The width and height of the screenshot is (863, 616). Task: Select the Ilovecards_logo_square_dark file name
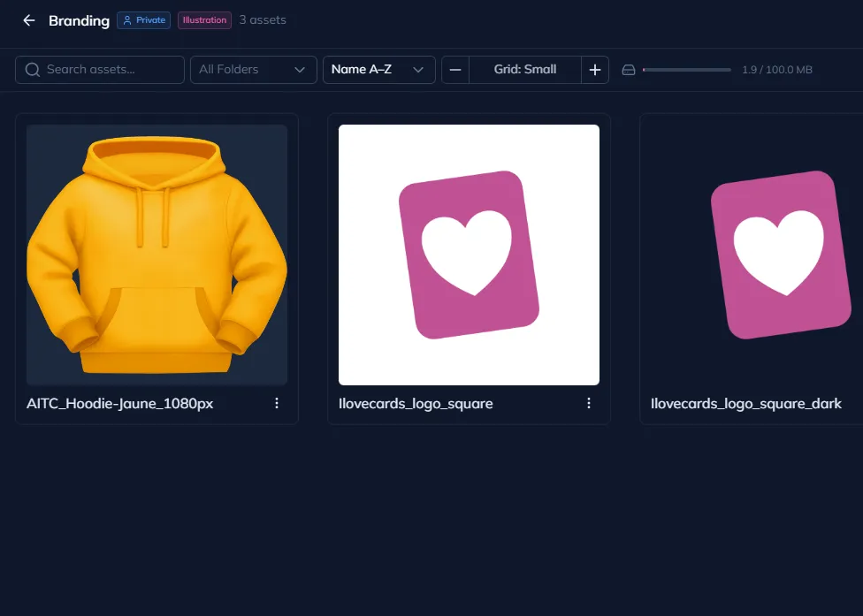click(745, 403)
